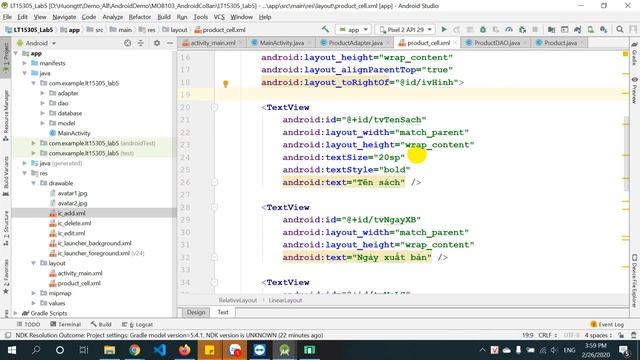Collapse the drawable folder
Viewport: 640px width, 360px height.
click(x=34, y=183)
